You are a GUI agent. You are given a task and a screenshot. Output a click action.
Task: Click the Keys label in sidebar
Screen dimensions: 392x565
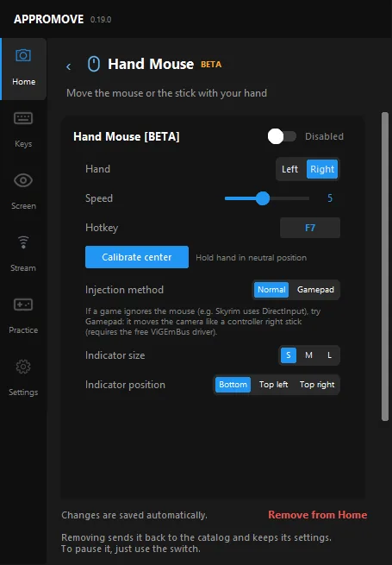(23, 144)
